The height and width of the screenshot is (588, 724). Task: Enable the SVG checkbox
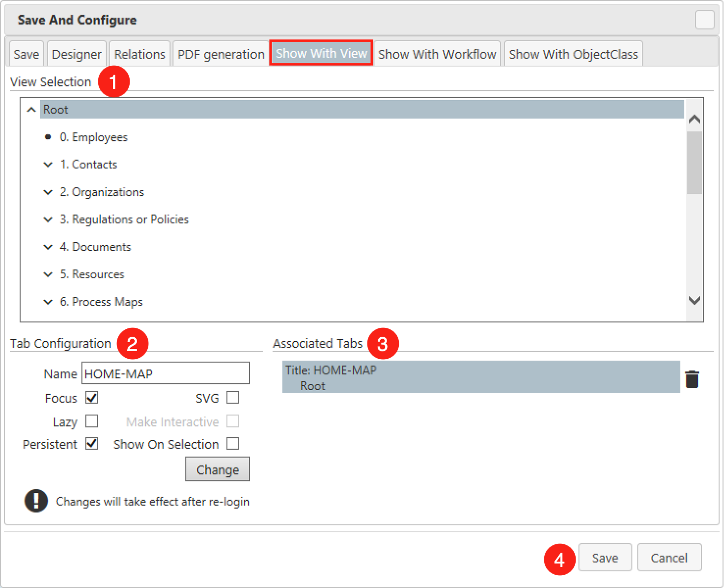(x=233, y=398)
